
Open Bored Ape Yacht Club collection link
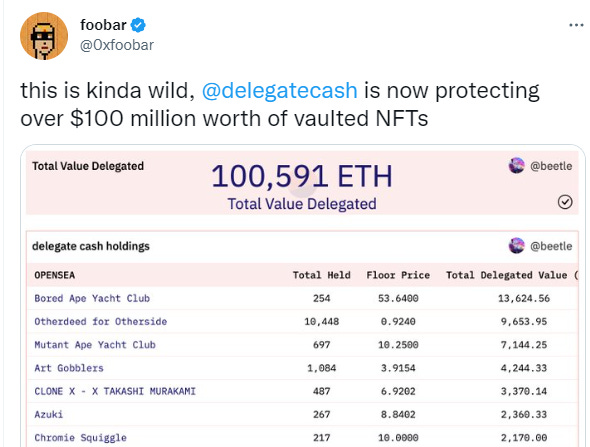92,298
